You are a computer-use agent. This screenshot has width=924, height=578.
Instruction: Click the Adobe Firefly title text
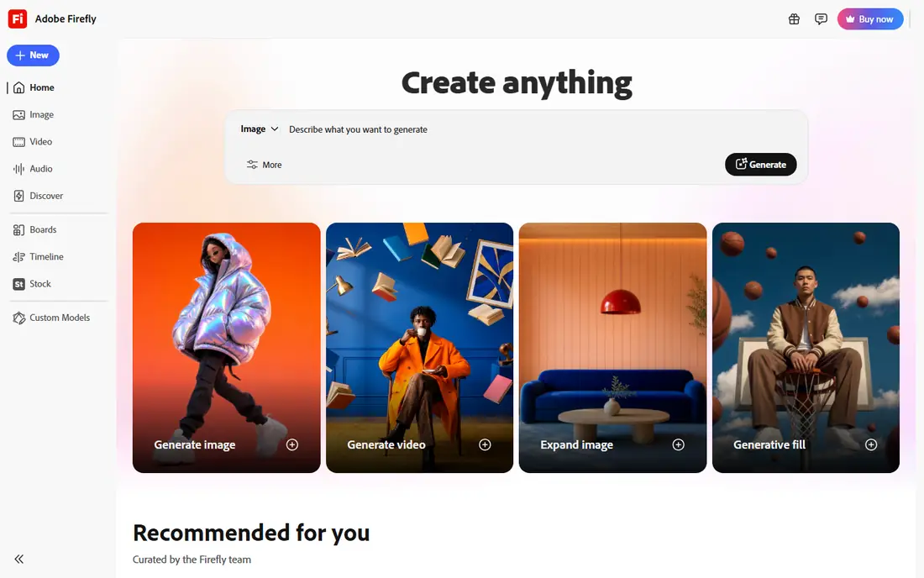tap(66, 18)
